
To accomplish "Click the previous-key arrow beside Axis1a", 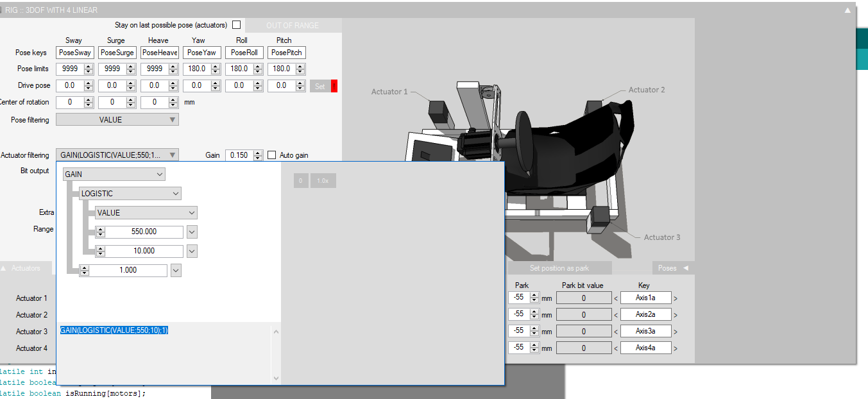I will click(x=617, y=298).
